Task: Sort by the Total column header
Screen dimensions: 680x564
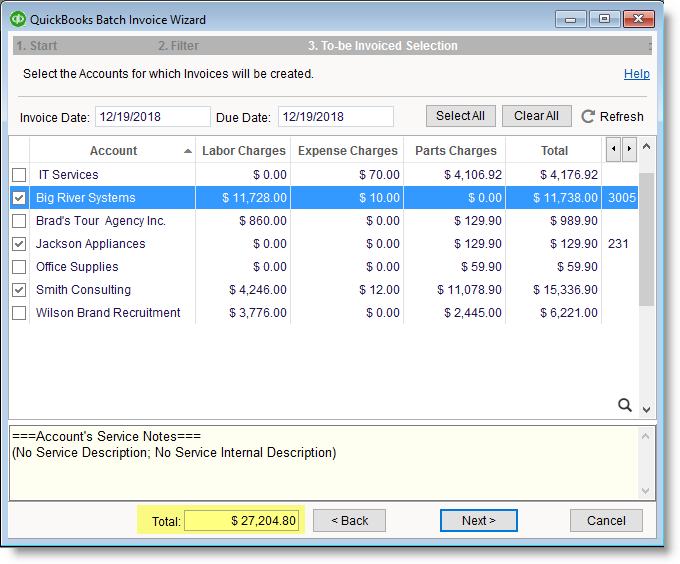Action: pyautogui.click(x=554, y=151)
